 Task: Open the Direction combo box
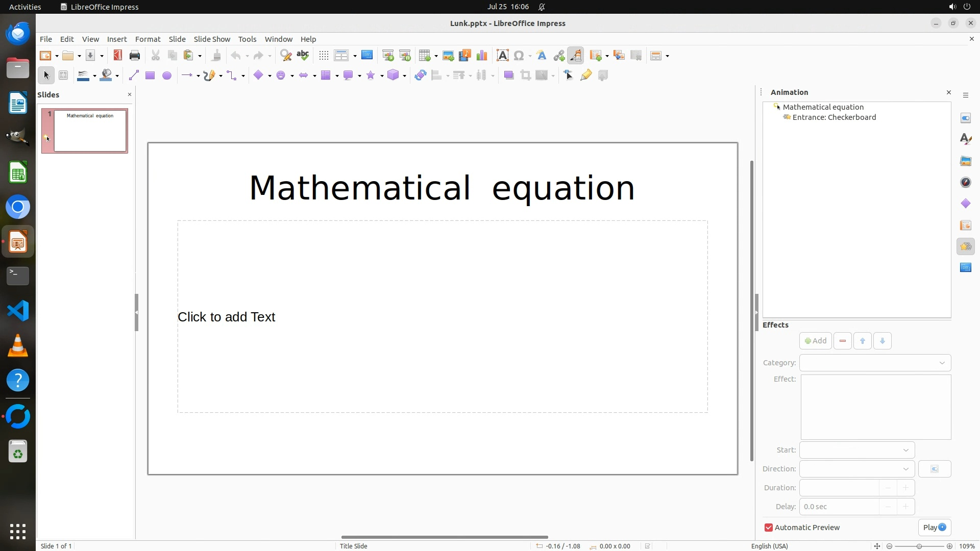tap(856, 469)
